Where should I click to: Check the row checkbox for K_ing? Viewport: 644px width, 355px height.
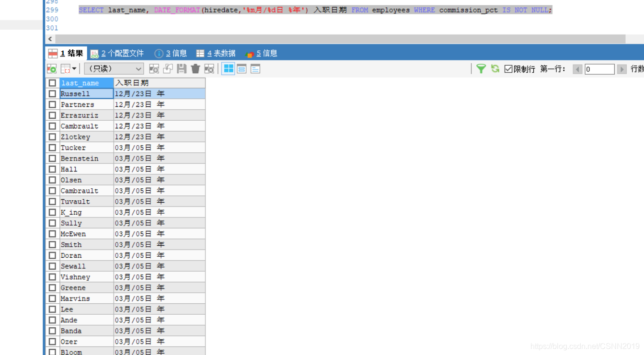(53, 212)
